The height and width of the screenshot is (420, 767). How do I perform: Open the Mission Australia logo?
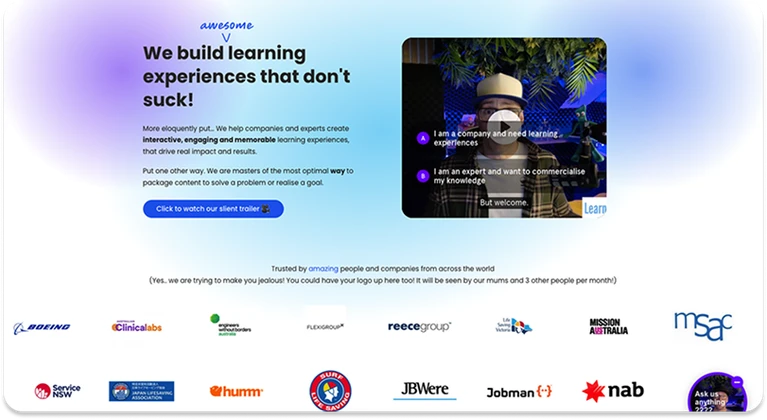point(608,326)
